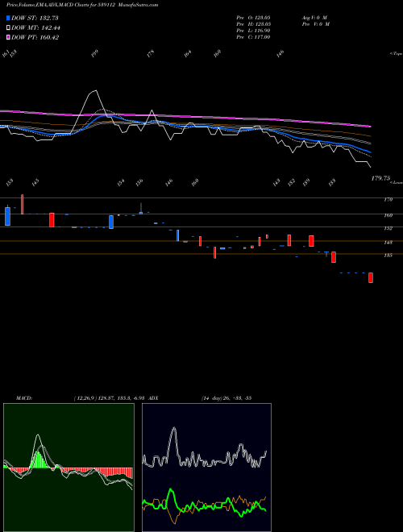Image resolution: width=403 pixels, height=532 pixels.
Task: Click the blue DOW ST legend swatch
Action: 9,18
